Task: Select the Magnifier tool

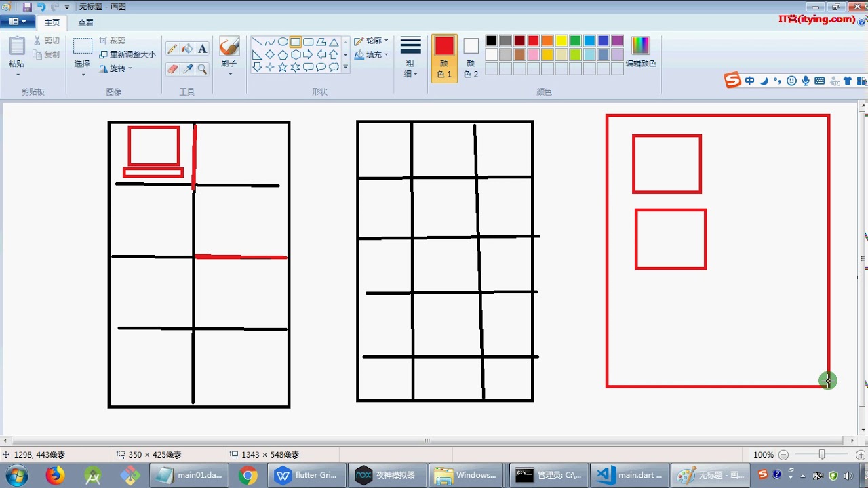Action: [x=202, y=68]
